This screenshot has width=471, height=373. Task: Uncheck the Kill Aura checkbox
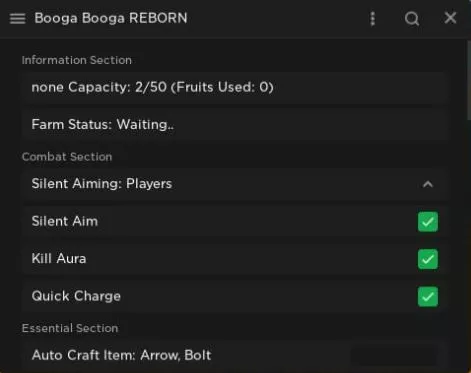click(428, 259)
